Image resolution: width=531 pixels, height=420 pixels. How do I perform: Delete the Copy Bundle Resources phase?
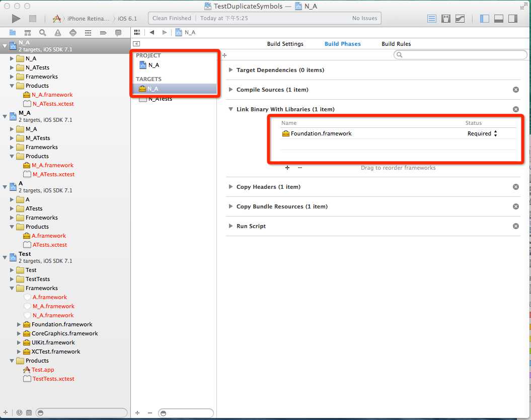pos(516,206)
